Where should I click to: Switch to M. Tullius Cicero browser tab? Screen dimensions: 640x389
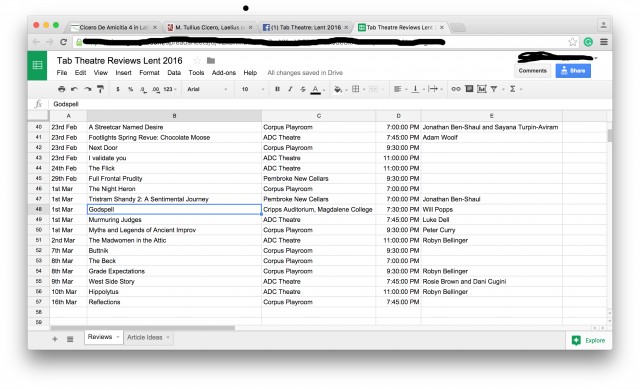click(210, 27)
